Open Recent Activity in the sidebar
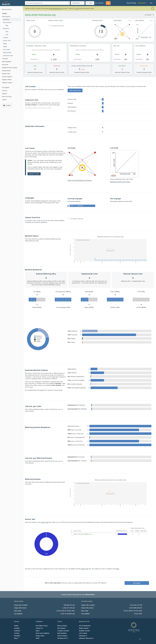This screenshot has width=156, height=644. click(7, 10)
